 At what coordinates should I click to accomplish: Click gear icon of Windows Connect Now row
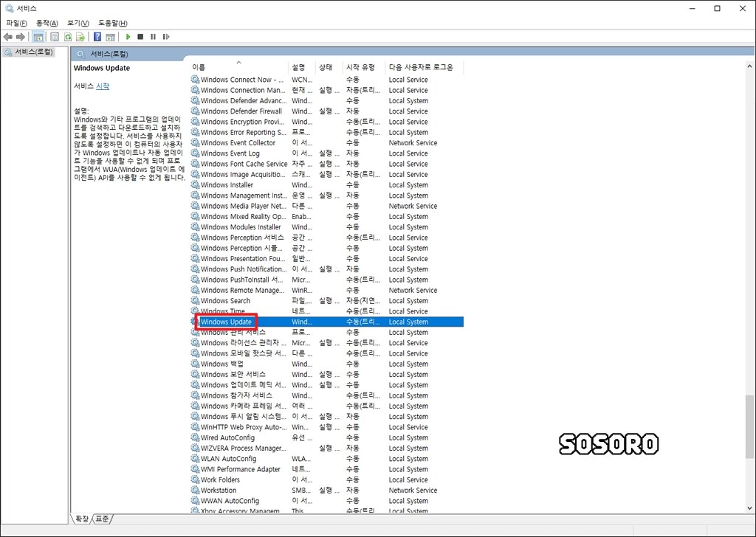click(195, 80)
